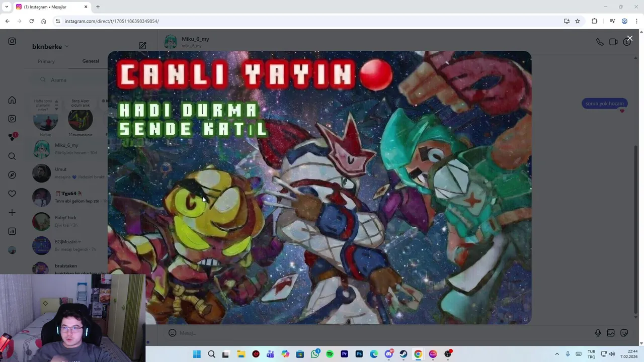The width and height of the screenshot is (644, 362).
Task: Open Explore compass icon
Action: (x=12, y=175)
